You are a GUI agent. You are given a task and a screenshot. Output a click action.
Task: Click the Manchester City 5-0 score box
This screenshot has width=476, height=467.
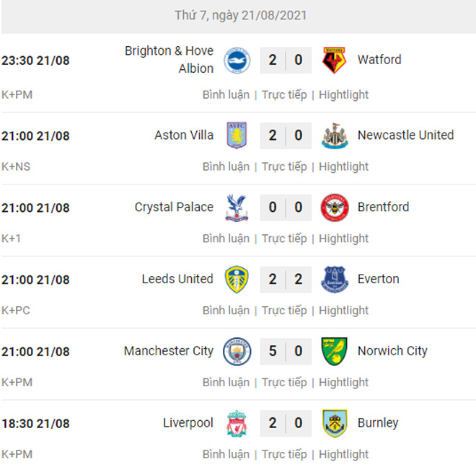point(286,352)
